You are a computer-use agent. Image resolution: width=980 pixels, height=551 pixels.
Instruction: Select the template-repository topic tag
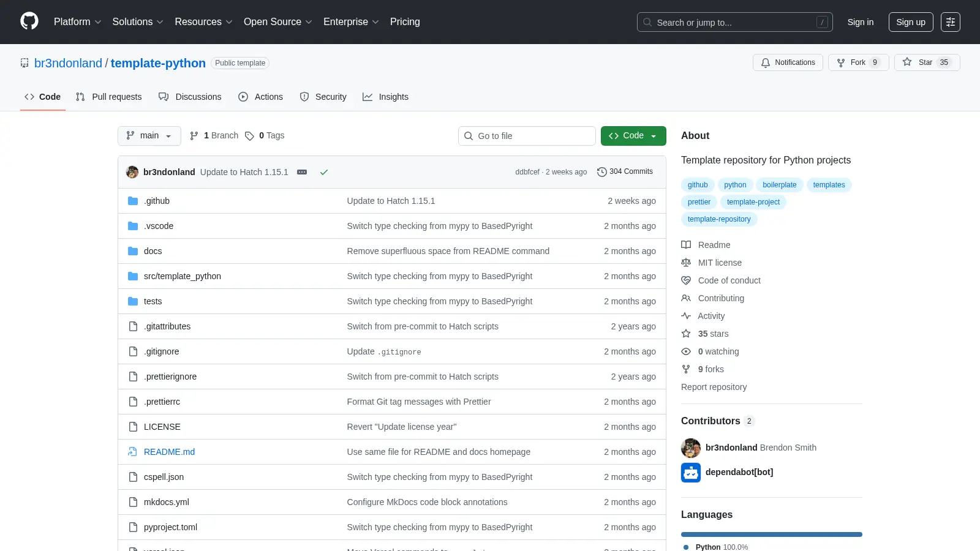tap(719, 219)
